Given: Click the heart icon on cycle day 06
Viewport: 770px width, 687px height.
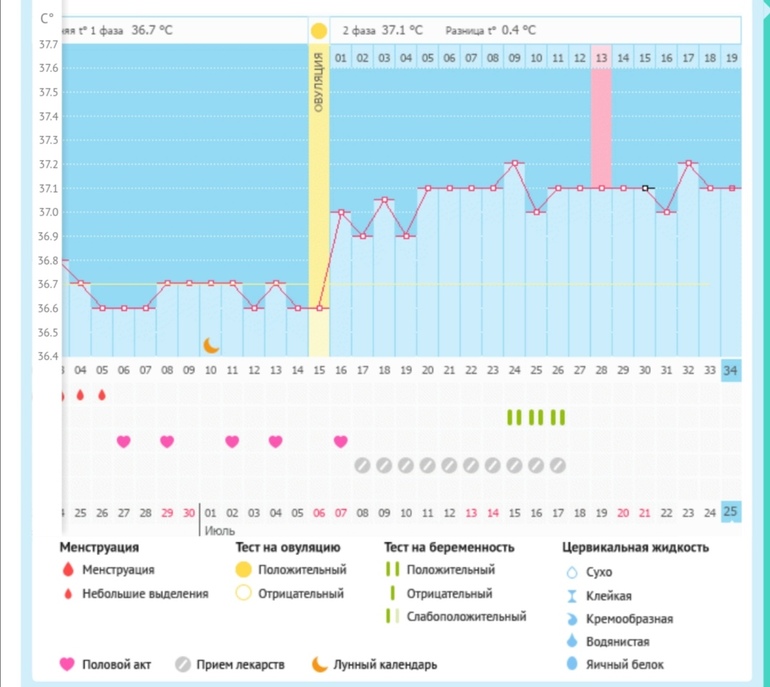Looking at the screenshot, I should point(124,441).
